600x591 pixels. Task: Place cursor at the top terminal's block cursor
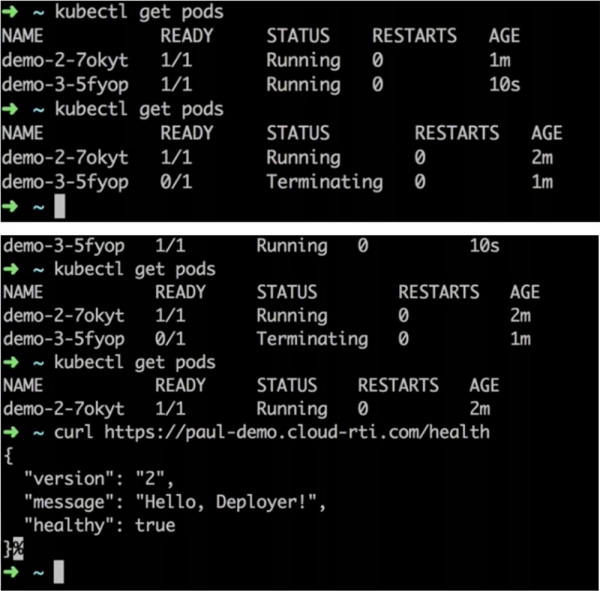tap(59, 206)
